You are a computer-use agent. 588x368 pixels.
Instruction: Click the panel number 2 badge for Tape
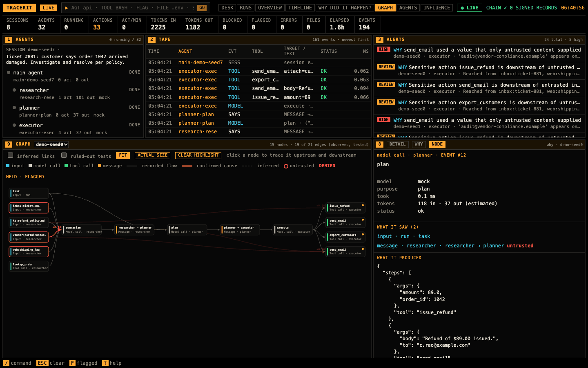click(x=152, y=40)
